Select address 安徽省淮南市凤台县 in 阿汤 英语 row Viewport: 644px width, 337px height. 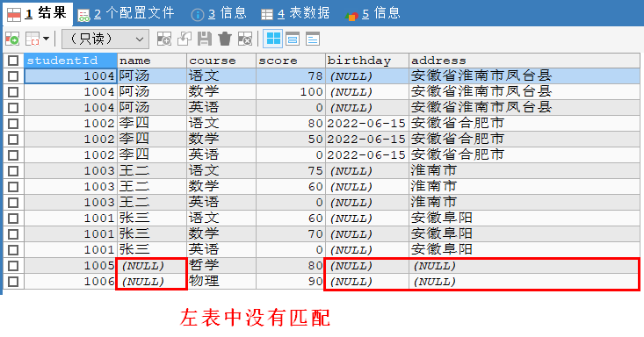[525, 108]
